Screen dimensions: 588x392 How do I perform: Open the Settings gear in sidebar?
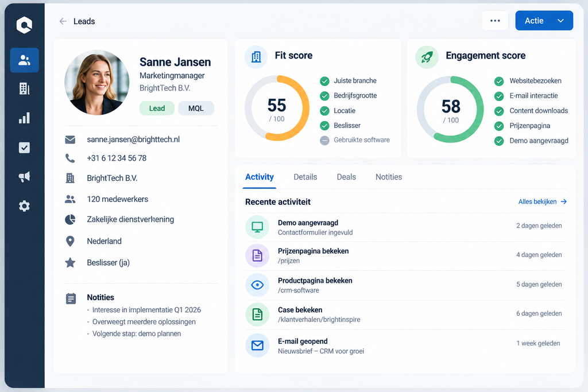[24, 206]
